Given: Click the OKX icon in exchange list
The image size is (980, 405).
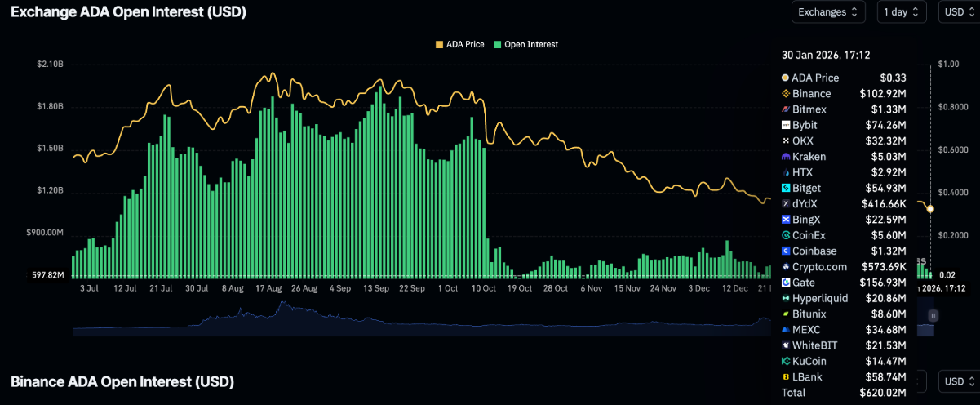Looking at the screenshot, I should coord(786,141).
